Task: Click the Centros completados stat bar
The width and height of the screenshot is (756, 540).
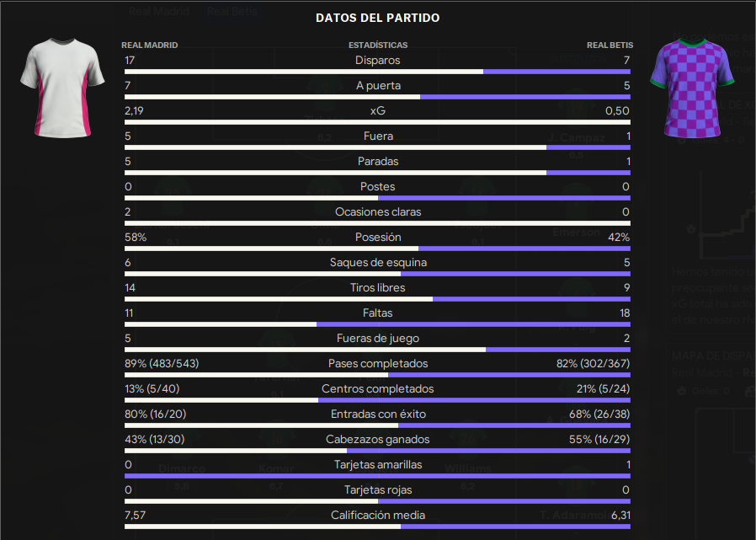Action: [x=377, y=400]
